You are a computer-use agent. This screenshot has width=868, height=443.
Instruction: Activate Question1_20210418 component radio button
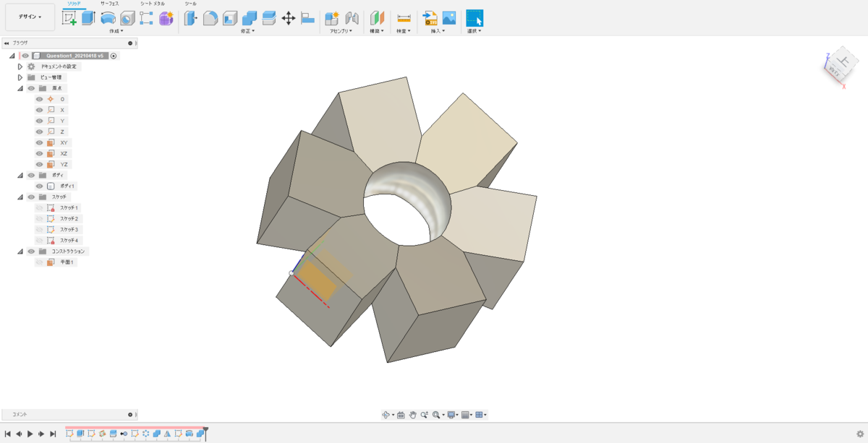[x=114, y=56]
